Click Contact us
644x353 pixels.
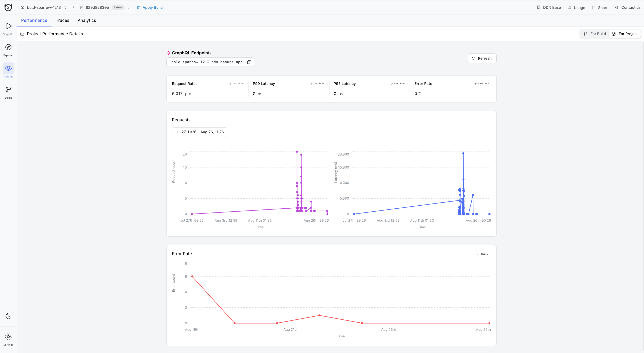pyautogui.click(x=628, y=7)
